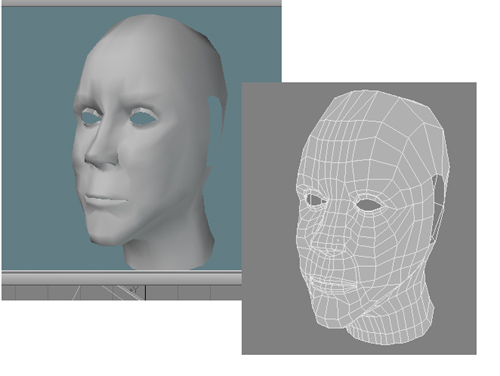Click the mouth of the shaded head model
This screenshot has width=500, height=376.
106,200
